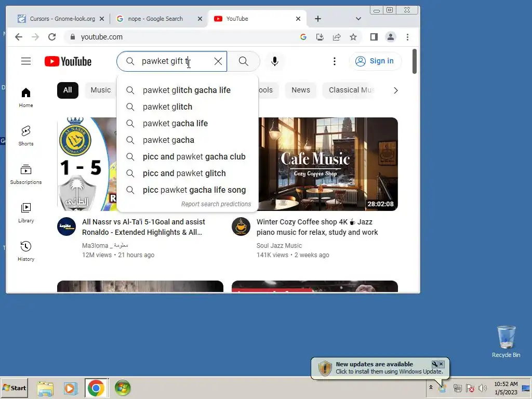Choose suggestion 'picc and pawket gacha club'

click(187, 156)
